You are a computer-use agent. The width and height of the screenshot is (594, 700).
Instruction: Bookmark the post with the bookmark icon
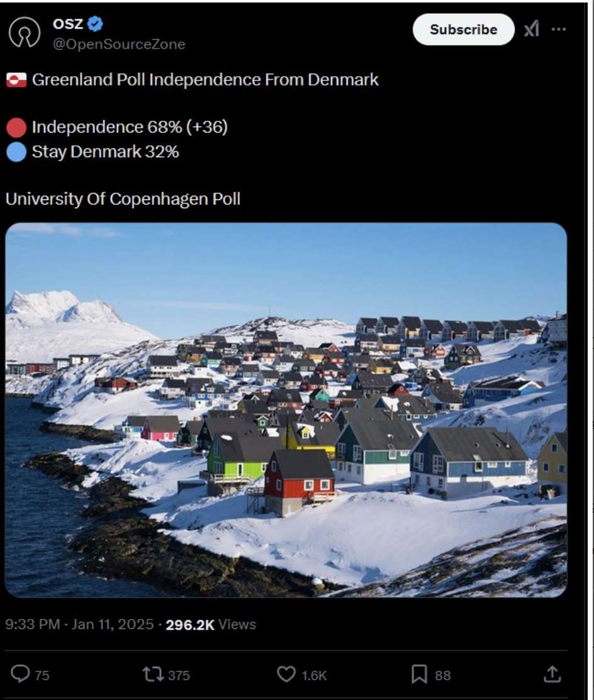(x=419, y=674)
